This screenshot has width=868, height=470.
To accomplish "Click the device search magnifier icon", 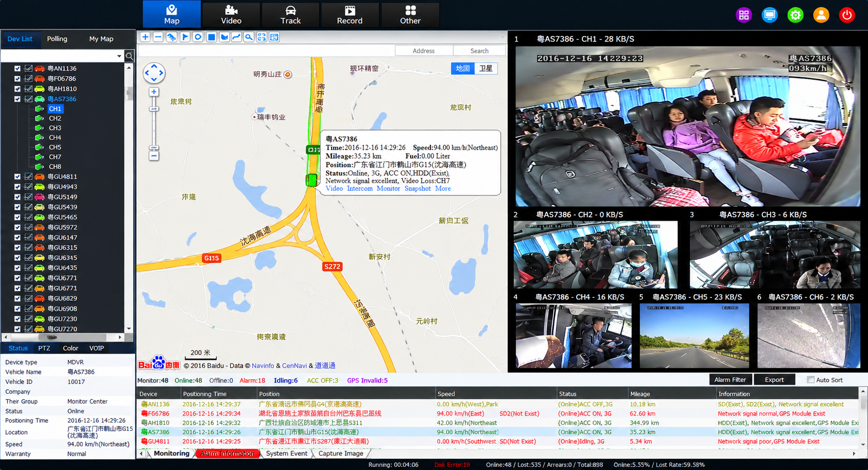I will 129,56.
